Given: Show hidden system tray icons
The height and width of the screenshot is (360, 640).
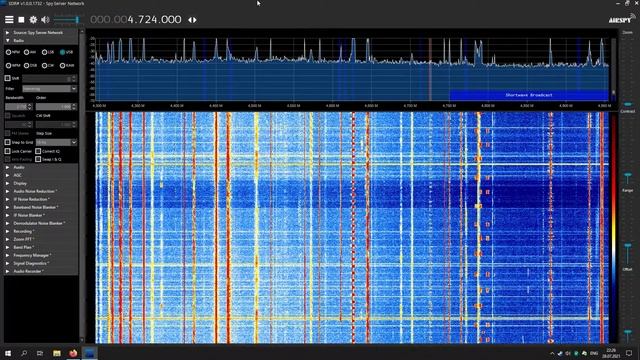Looking at the screenshot, I should tap(552, 353).
